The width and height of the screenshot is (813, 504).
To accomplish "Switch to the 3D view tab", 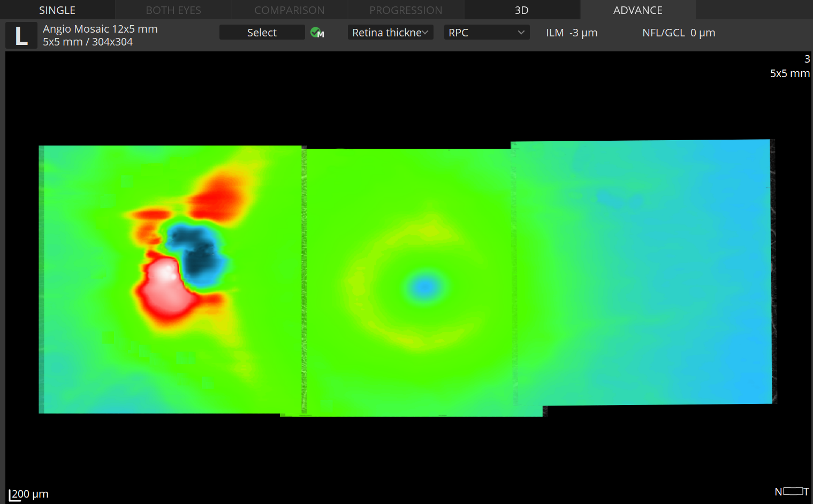I will 521,10.
